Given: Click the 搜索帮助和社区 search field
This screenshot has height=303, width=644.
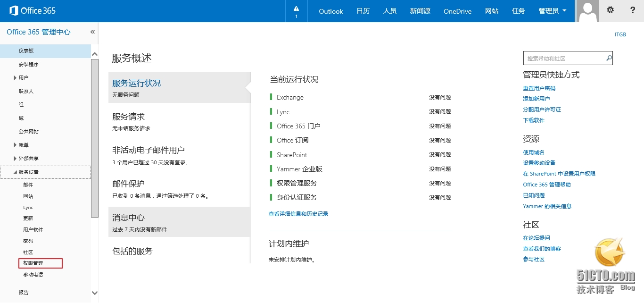Looking at the screenshot, I should (x=563, y=59).
